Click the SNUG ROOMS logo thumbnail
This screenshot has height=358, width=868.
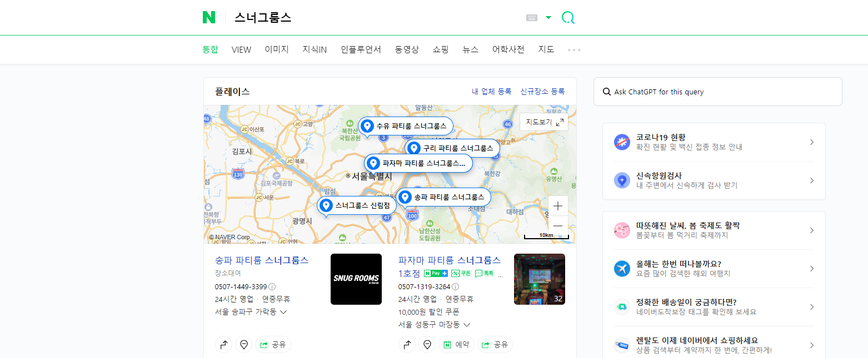[356, 279]
